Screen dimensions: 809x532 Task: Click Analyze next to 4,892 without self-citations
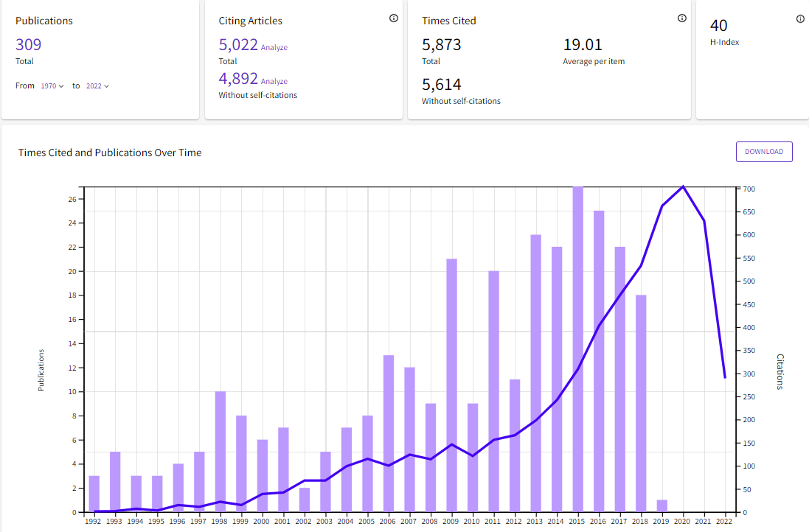[273, 81]
